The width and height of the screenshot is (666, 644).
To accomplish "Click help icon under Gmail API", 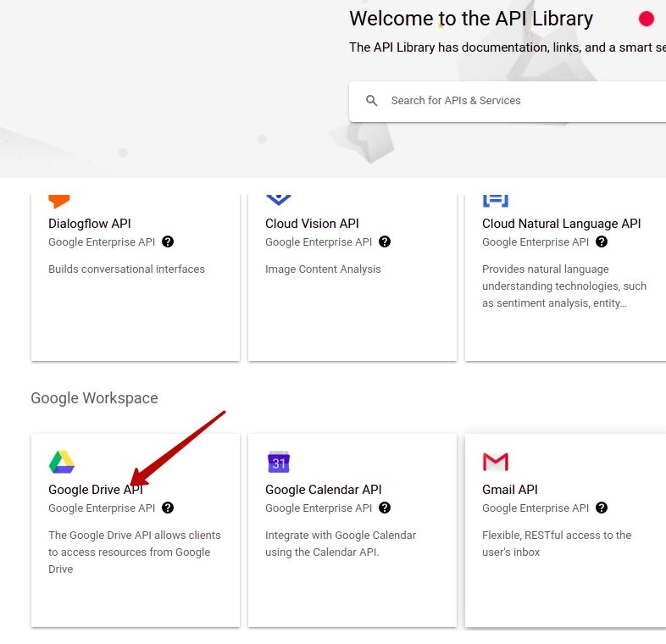I will point(602,508).
